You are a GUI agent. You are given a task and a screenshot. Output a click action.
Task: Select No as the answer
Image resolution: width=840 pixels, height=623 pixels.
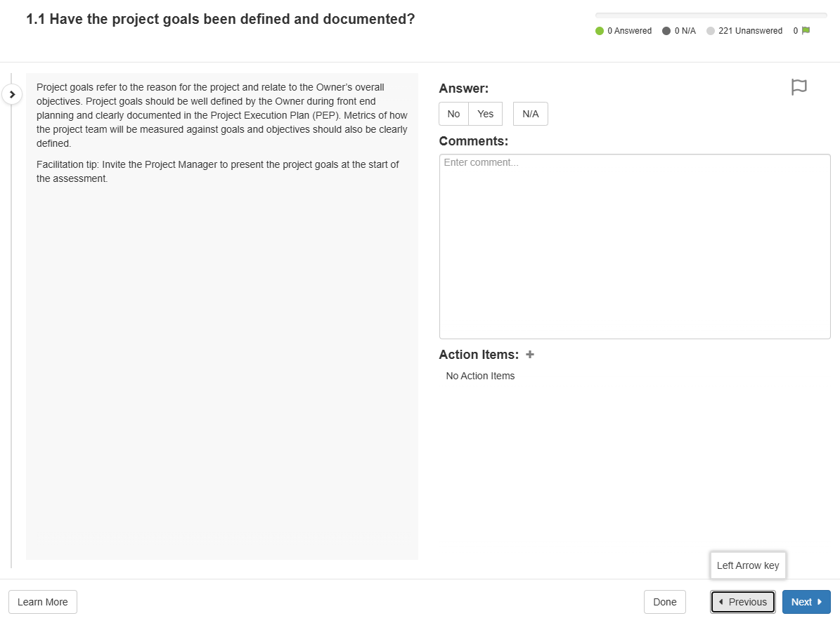click(x=453, y=114)
